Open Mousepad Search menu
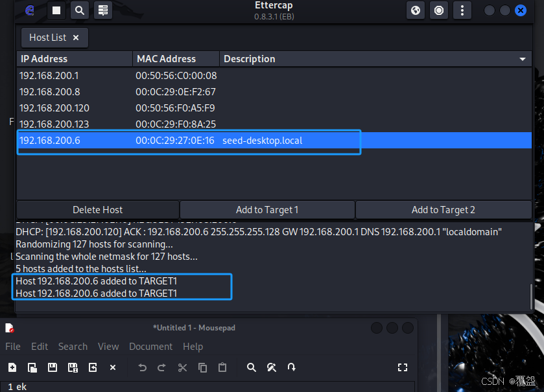The height and width of the screenshot is (392, 544). (73, 347)
